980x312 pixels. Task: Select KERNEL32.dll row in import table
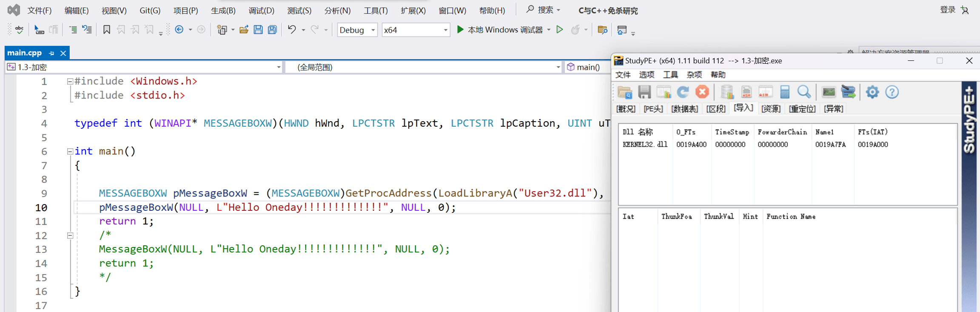[x=645, y=145]
